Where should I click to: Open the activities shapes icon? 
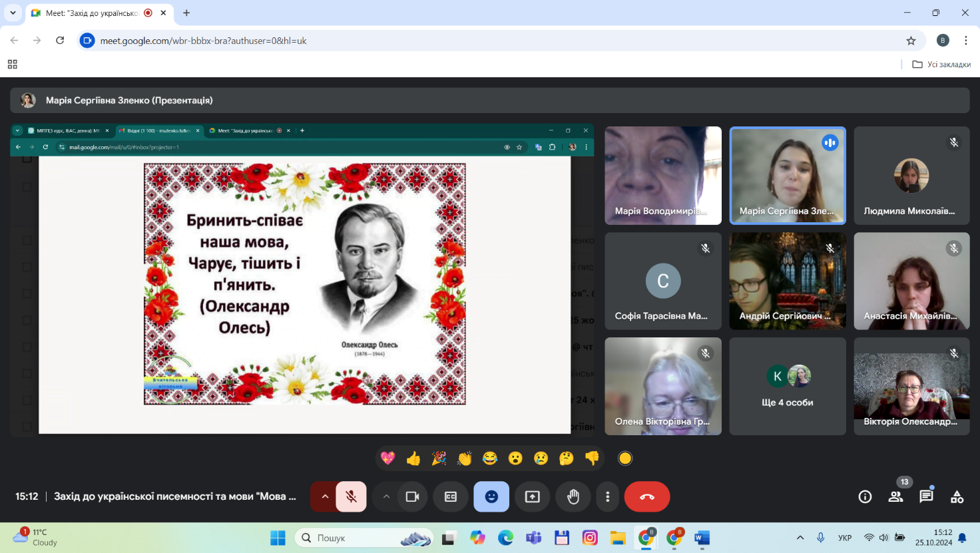957,496
